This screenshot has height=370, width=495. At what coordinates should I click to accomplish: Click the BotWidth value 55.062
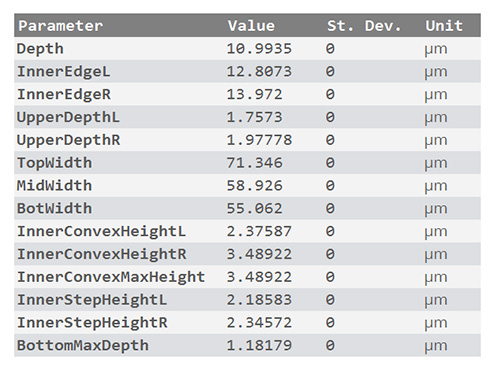254,209
